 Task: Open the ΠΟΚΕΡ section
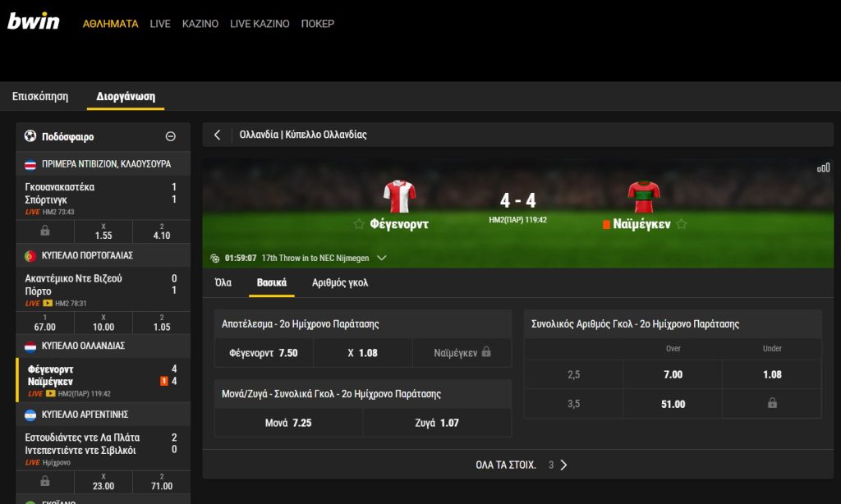pyautogui.click(x=318, y=24)
